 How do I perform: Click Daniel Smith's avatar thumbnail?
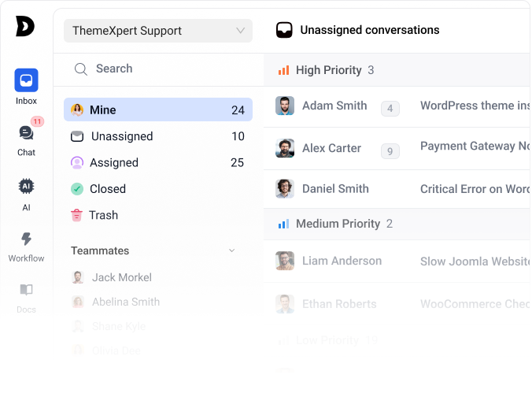[285, 188]
